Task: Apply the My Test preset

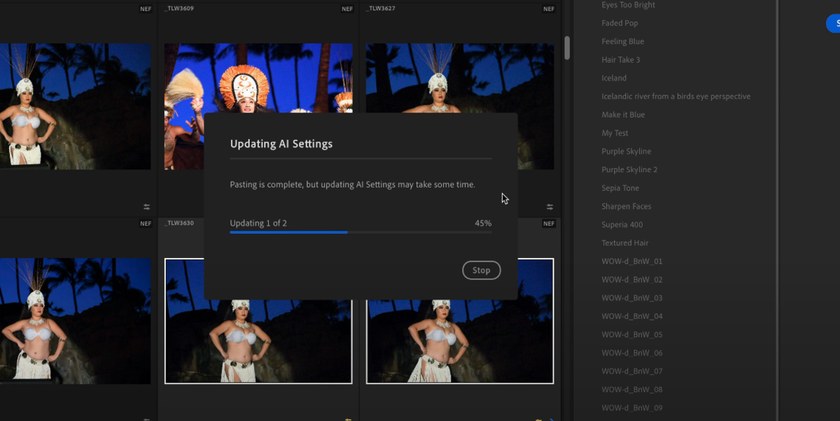Action: click(x=614, y=133)
